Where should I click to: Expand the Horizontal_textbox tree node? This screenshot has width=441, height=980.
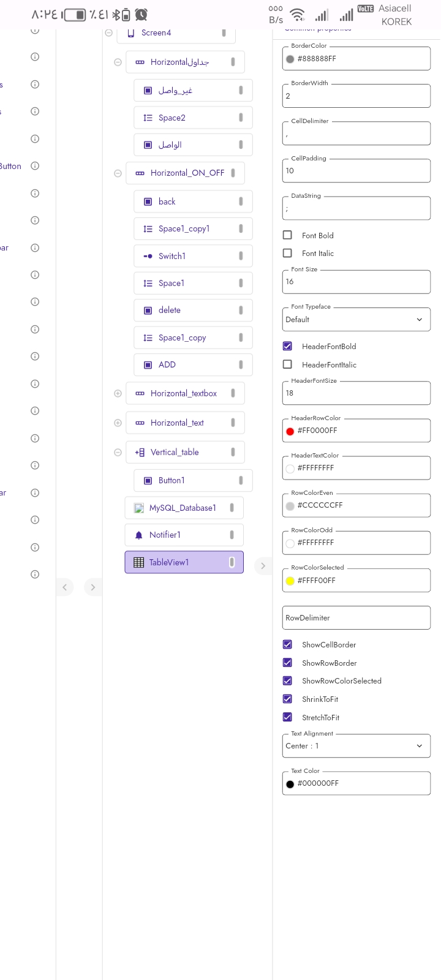pos(118,393)
